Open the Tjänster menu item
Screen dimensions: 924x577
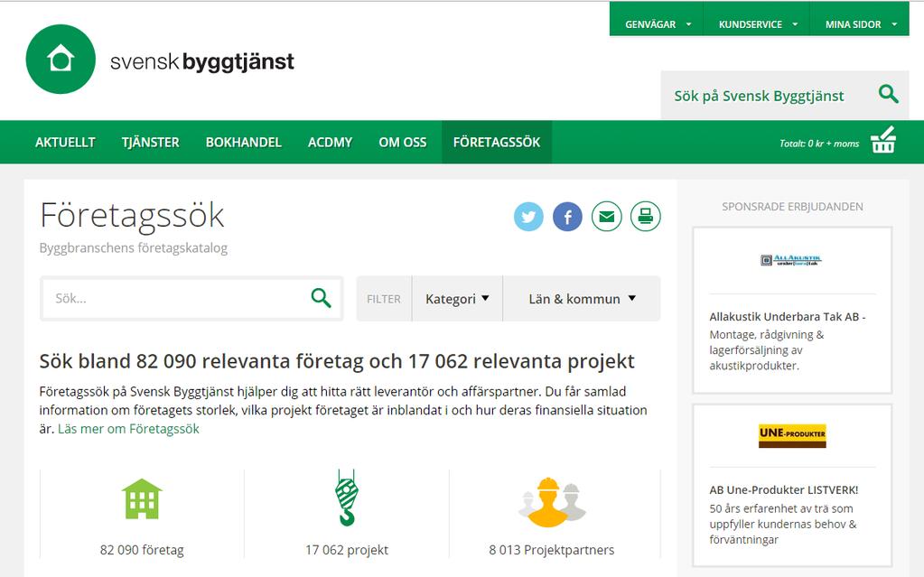tap(150, 143)
